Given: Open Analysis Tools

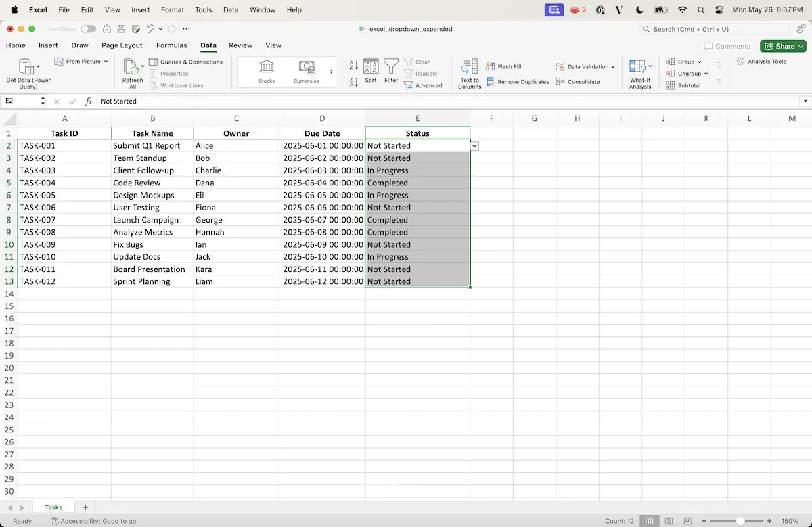Looking at the screenshot, I should (761, 61).
